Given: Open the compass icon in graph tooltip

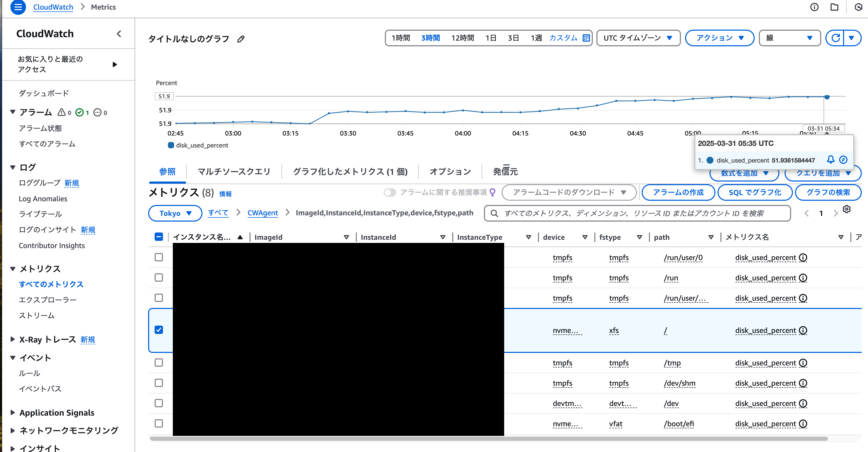Looking at the screenshot, I should 843,159.
